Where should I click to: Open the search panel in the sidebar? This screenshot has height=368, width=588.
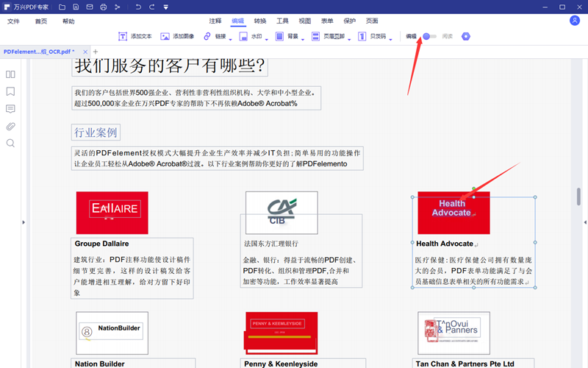(x=10, y=143)
